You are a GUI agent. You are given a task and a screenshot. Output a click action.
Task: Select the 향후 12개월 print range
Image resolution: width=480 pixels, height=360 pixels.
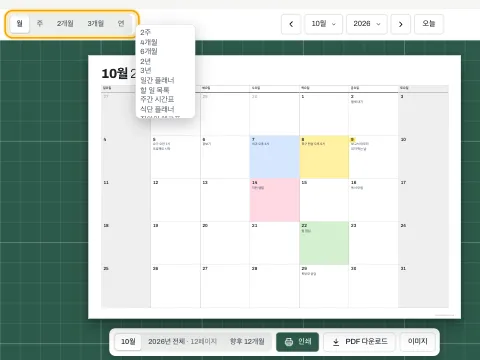click(x=247, y=342)
